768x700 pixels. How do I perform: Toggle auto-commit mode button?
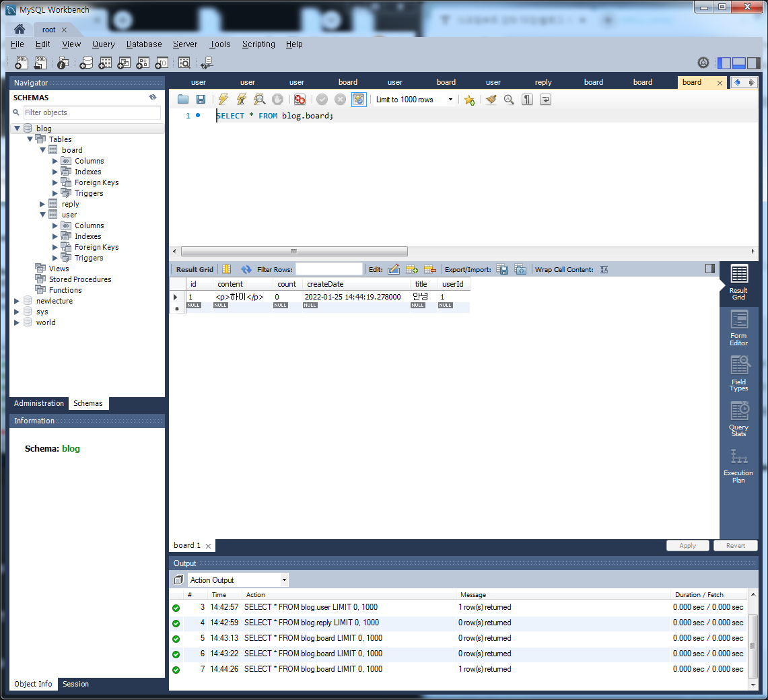pyautogui.click(x=359, y=100)
